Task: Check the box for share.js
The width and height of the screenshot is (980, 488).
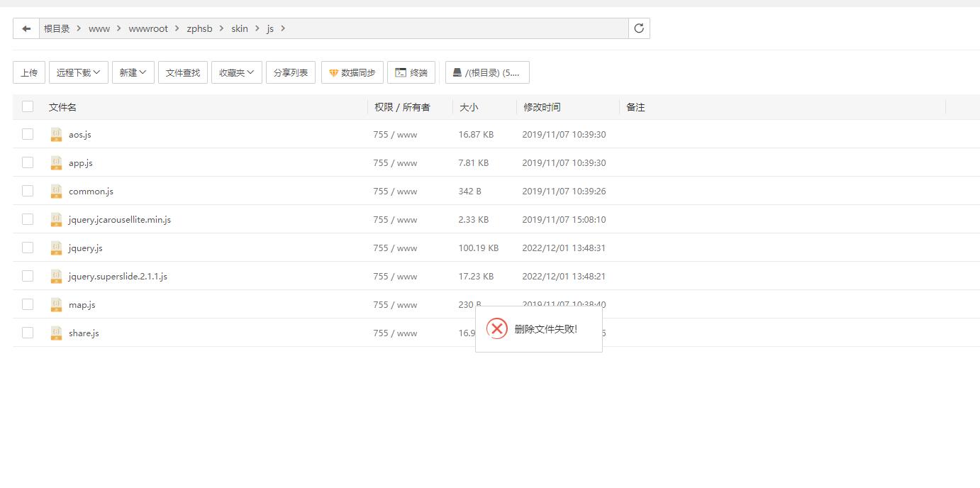Action: click(x=28, y=333)
